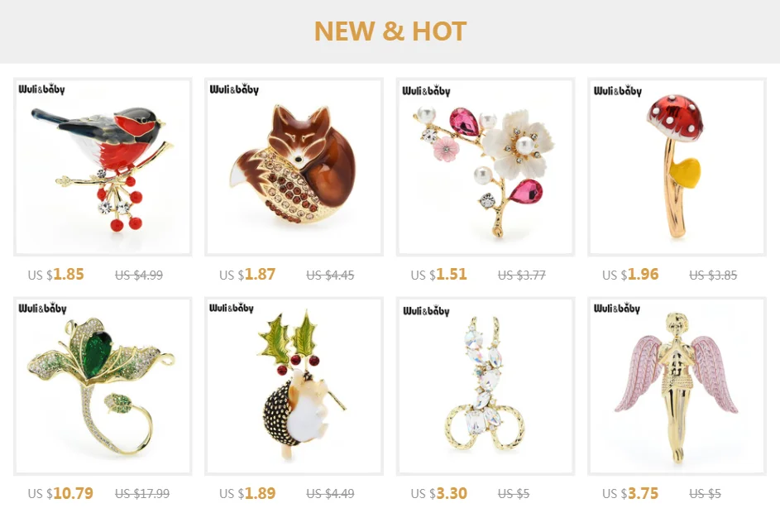
Task: Click the US $1.87 fox brooch price
Action: 247,274
